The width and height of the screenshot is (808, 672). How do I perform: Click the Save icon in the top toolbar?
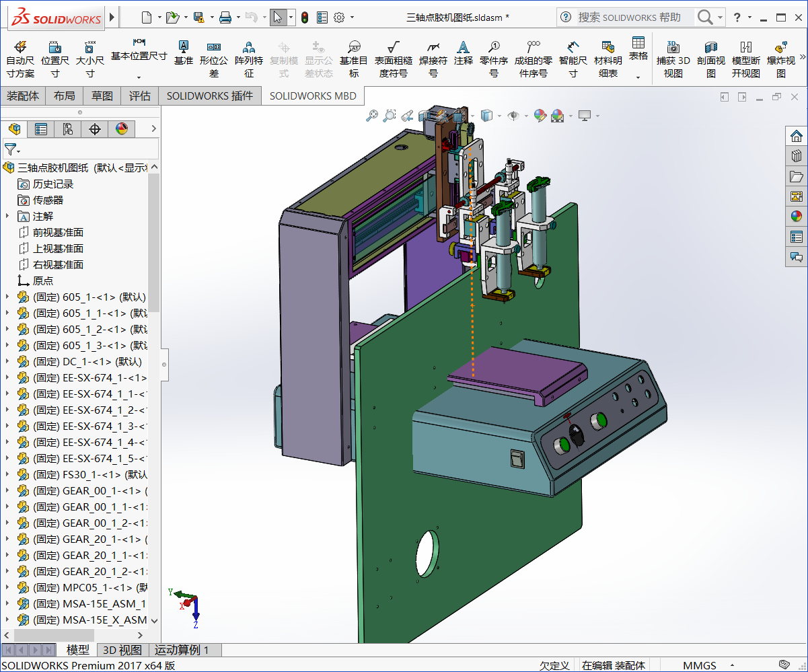point(198,17)
